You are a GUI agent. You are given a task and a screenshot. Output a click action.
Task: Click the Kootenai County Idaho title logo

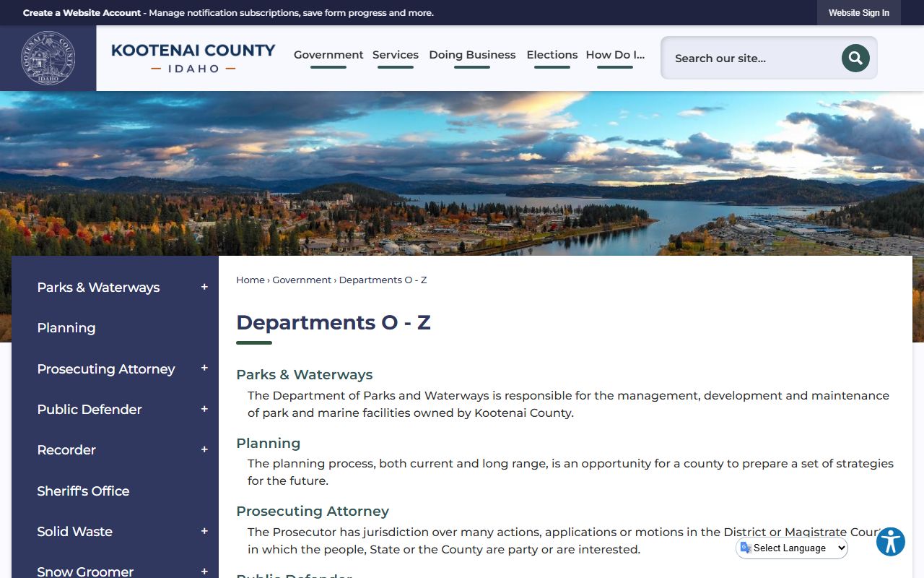(193, 58)
